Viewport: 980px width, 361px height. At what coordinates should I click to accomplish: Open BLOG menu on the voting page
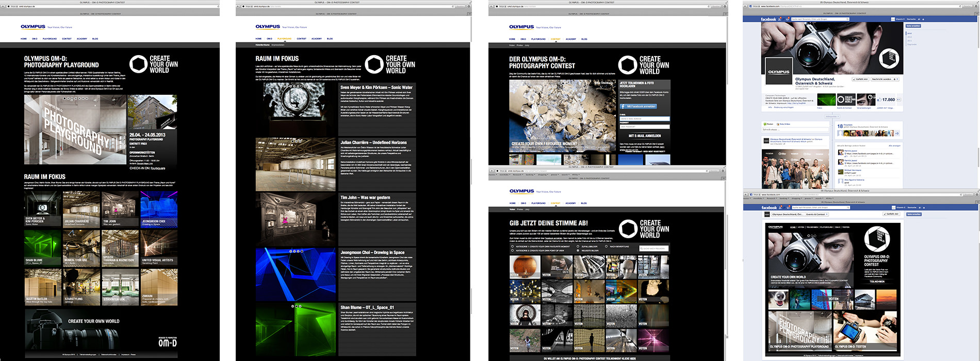tap(584, 203)
